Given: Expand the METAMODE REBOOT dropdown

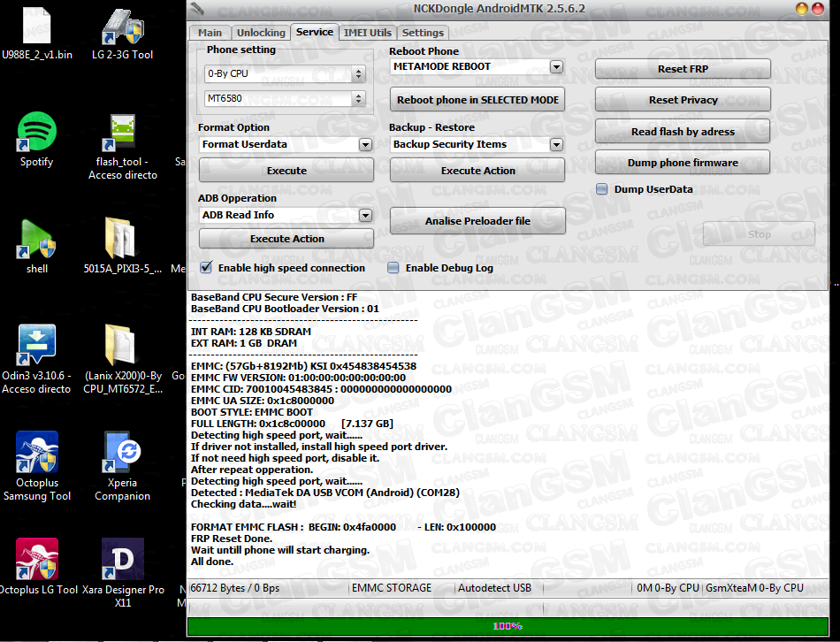Looking at the screenshot, I should tap(556, 66).
